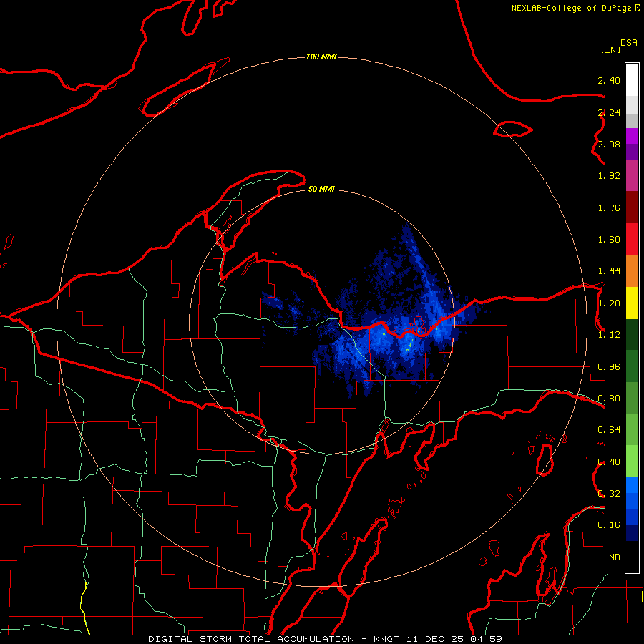Click the 1.44 legend value
644x644 pixels.
609,271
